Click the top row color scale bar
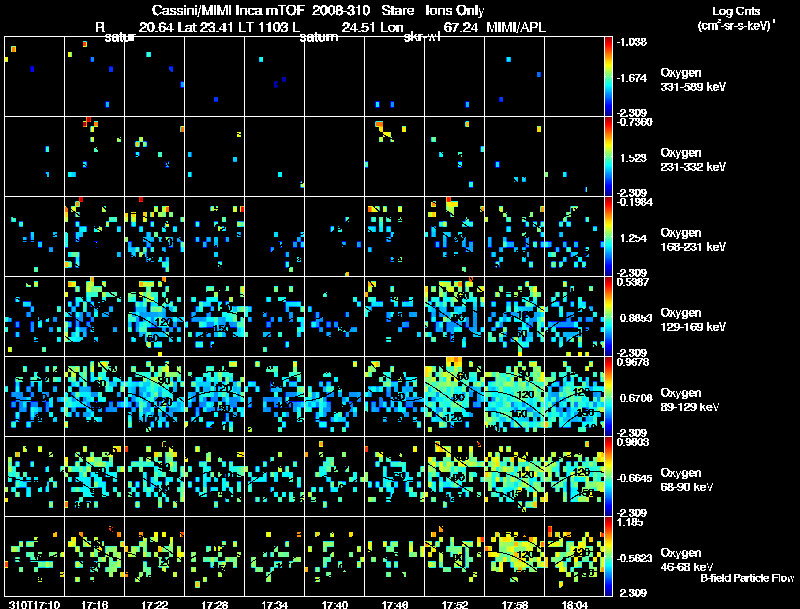Viewport: 800px width, 609px height. (x=608, y=76)
